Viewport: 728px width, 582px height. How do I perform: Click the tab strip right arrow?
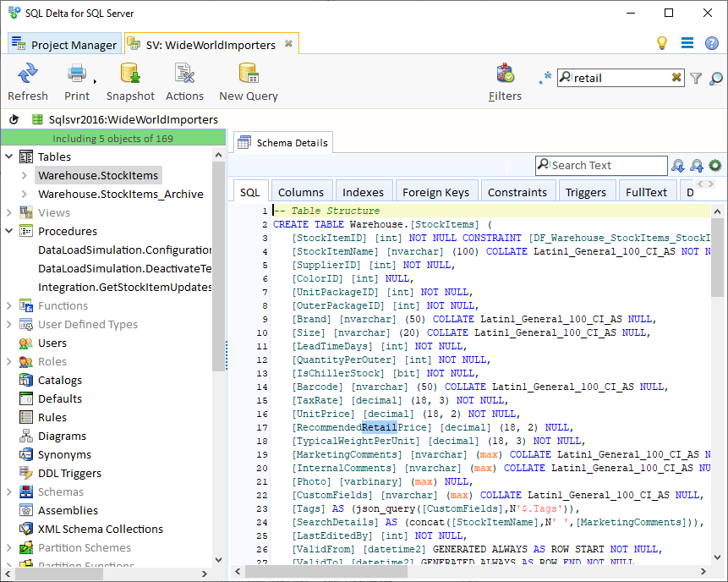point(711,184)
